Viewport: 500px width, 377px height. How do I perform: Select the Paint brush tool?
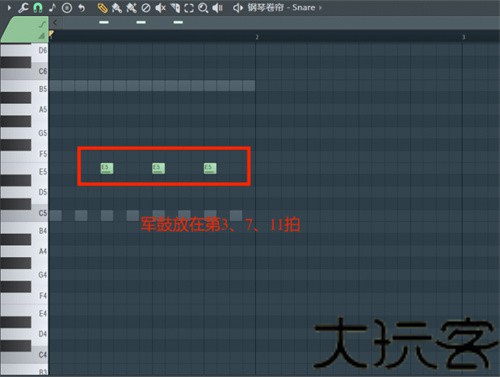tap(116, 8)
